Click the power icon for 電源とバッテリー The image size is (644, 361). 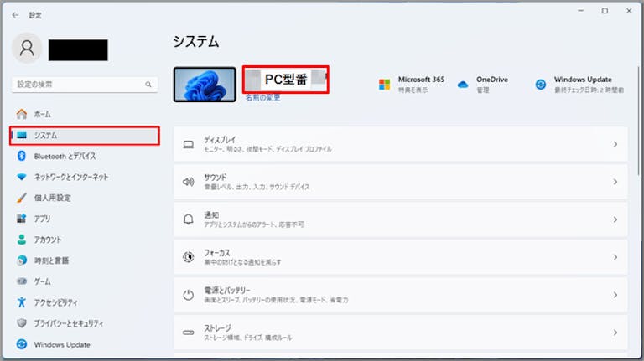pyautogui.click(x=189, y=295)
